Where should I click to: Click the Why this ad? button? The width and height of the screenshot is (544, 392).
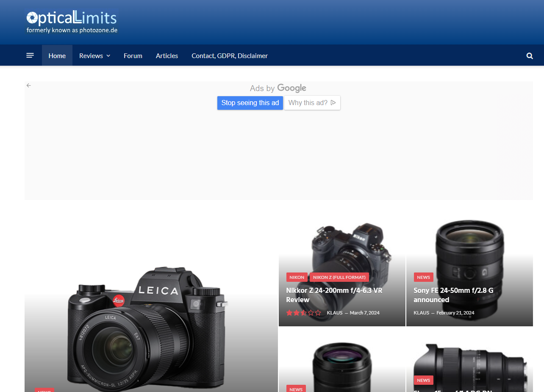(312, 103)
